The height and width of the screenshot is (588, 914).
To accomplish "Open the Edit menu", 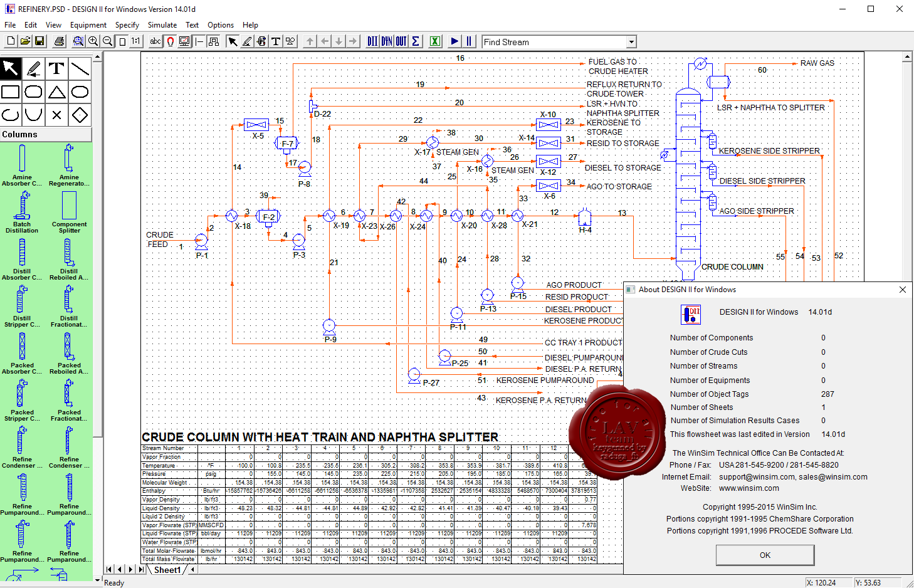I will [x=31, y=25].
